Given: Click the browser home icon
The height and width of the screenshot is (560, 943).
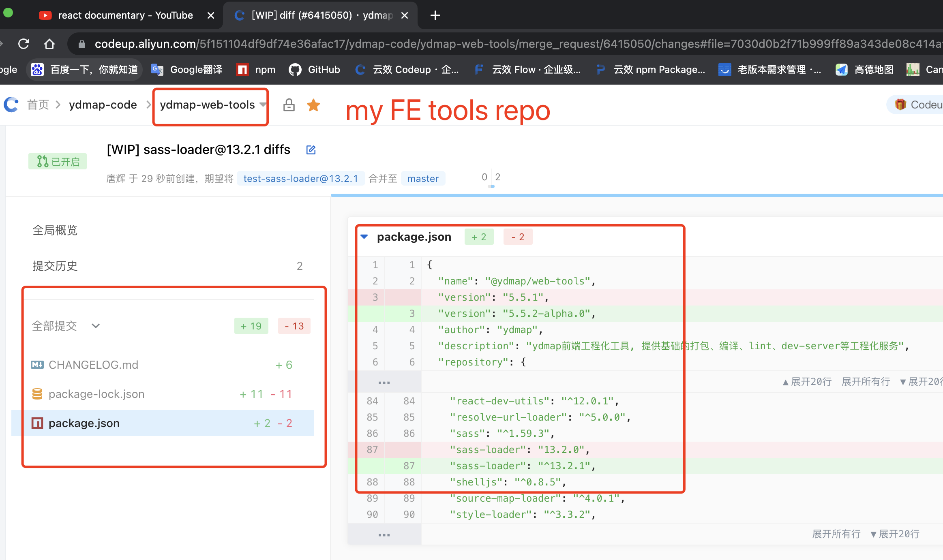Looking at the screenshot, I should coord(49,44).
